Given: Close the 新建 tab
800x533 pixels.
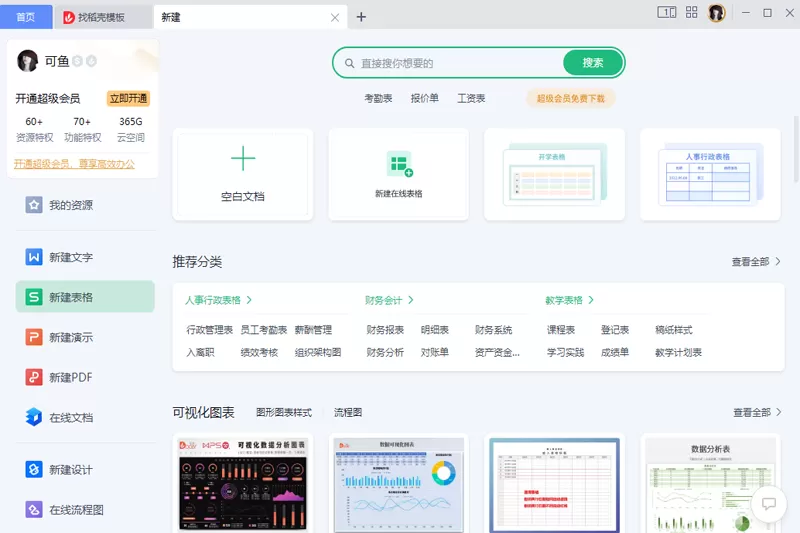Looking at the screenshot, I should point(335,18).
